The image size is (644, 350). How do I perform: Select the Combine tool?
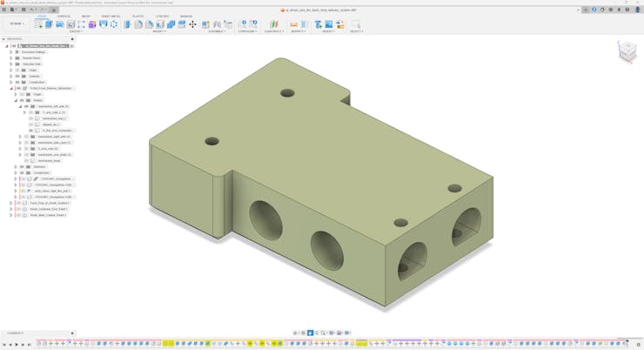click(171, 24)
